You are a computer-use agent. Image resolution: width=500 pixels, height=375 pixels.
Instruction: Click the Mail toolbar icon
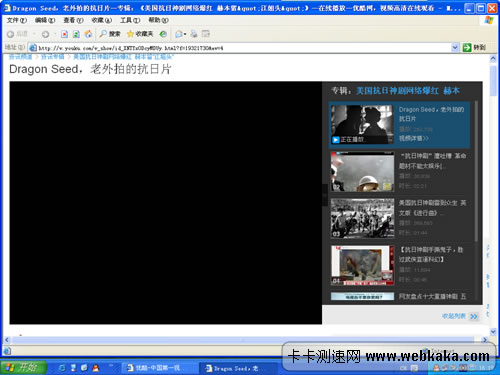(179, 34)
